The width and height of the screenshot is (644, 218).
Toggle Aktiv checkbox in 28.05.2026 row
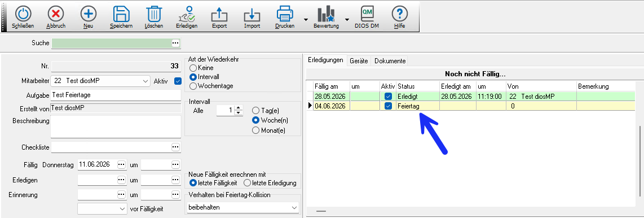(388, 96)
